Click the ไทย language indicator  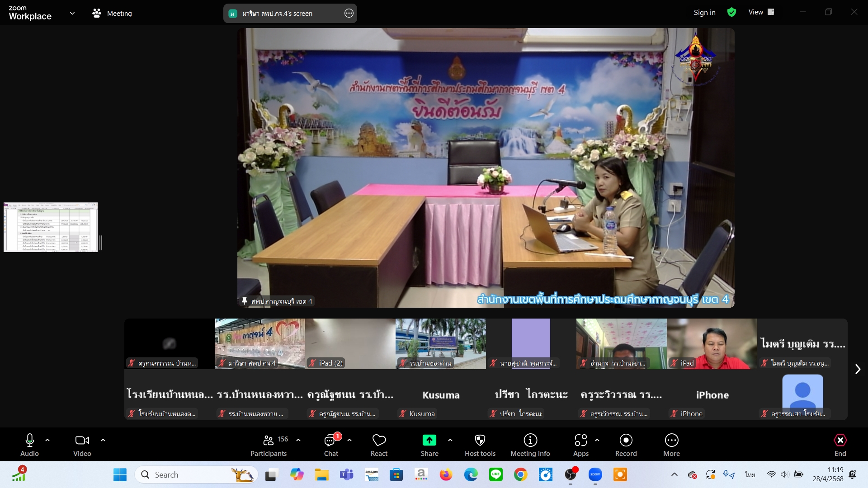pos(750,474)
